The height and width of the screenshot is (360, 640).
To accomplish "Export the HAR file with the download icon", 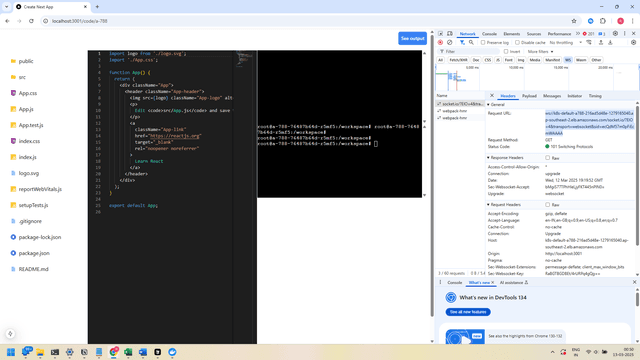I will [x=610, y=42].
